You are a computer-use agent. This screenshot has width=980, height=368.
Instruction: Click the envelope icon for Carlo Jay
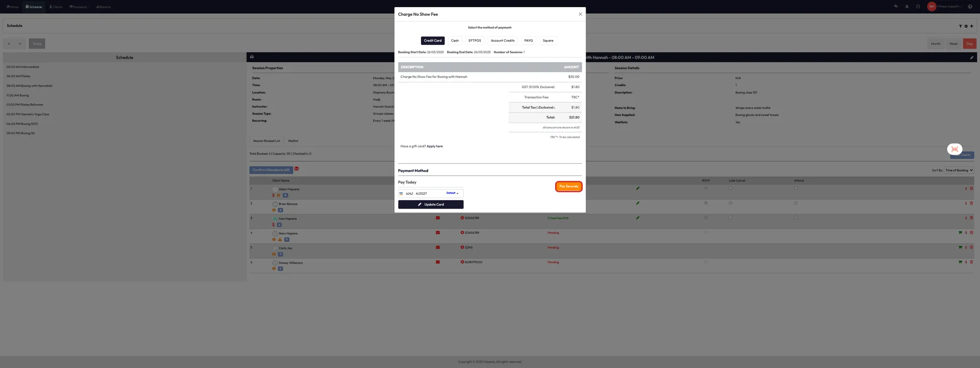click(437, 247)
